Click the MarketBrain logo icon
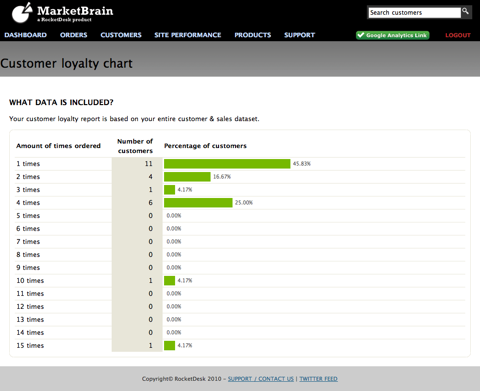Image resolution: width=480 pixels, height=391 pixels. tap(22, 13)
